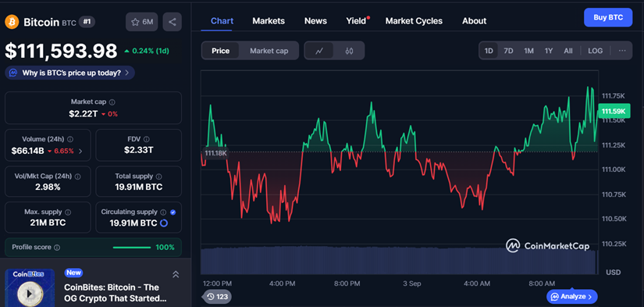Click the Market cap info icon
The image size is (644, 307).
pyautogui.click(x=112, y=102)
